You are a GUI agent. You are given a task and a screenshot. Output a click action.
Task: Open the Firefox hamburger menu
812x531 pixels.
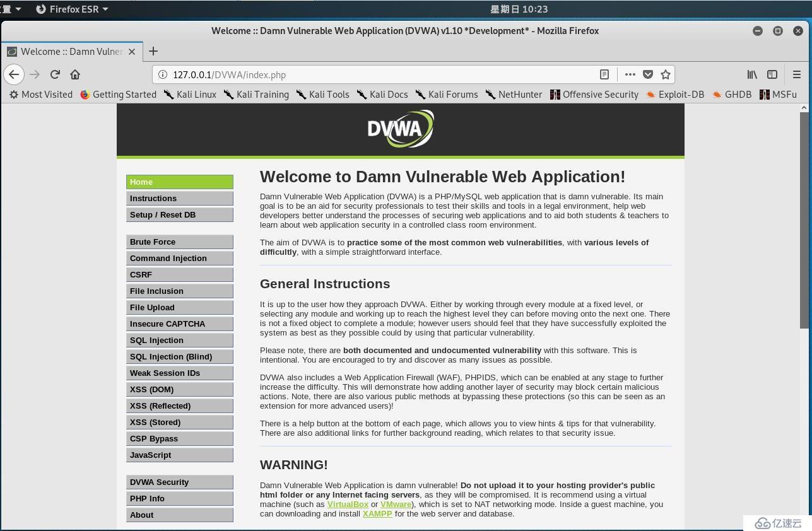pyautogui.click(x=797, y=74)
